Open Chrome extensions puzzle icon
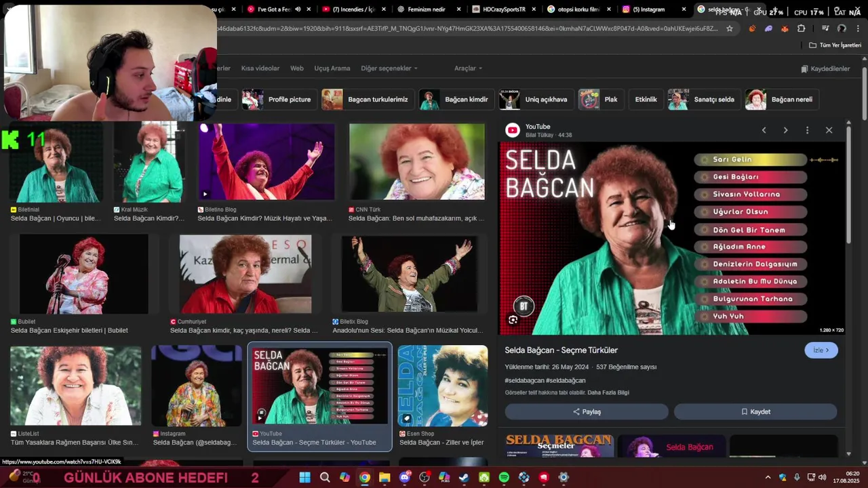Viewport: 868px width, 488px height. [802, 28]
